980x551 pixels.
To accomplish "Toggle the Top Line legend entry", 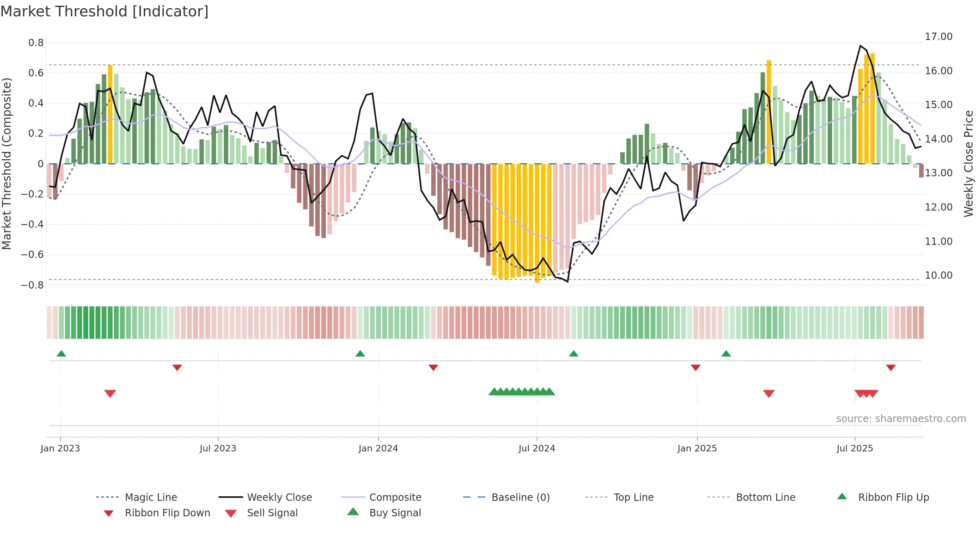I will click(x=619, y=497).
